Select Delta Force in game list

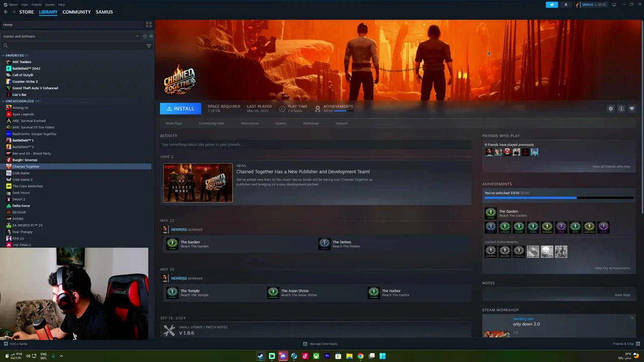point(21,206)
